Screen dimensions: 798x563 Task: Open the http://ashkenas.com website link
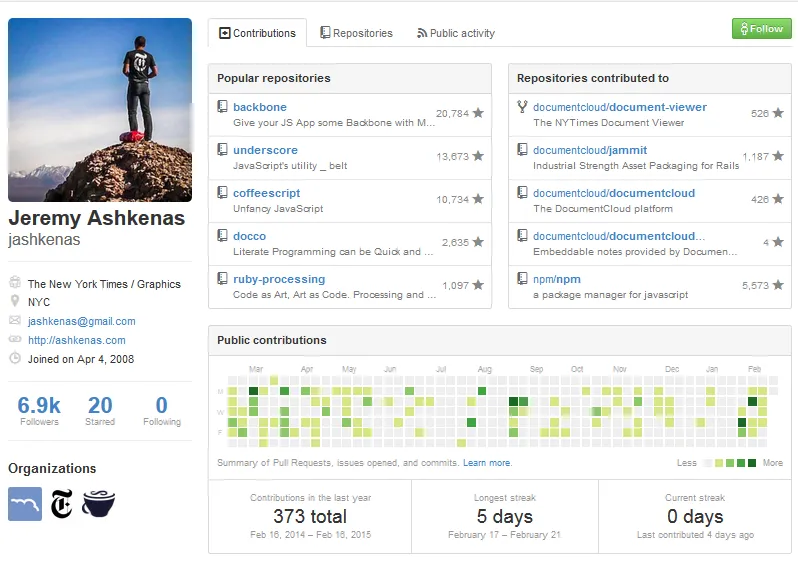[x=77, y=340]
